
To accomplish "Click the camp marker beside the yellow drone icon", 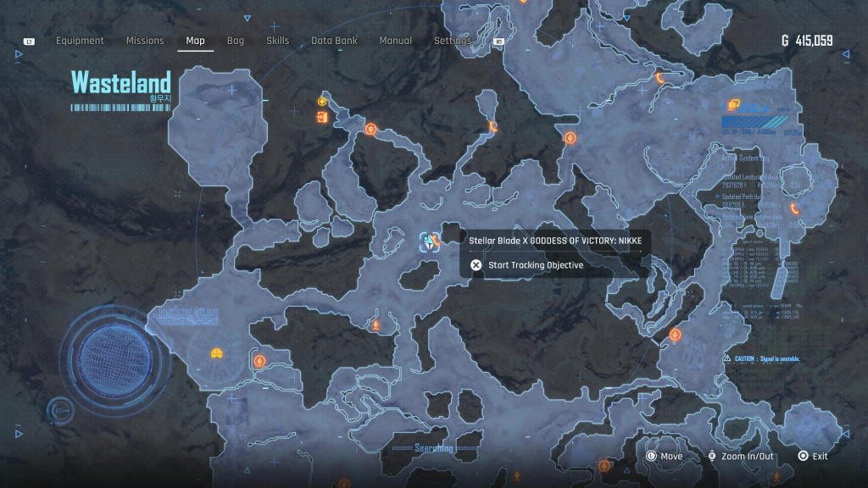I will [x=259, y=361].
